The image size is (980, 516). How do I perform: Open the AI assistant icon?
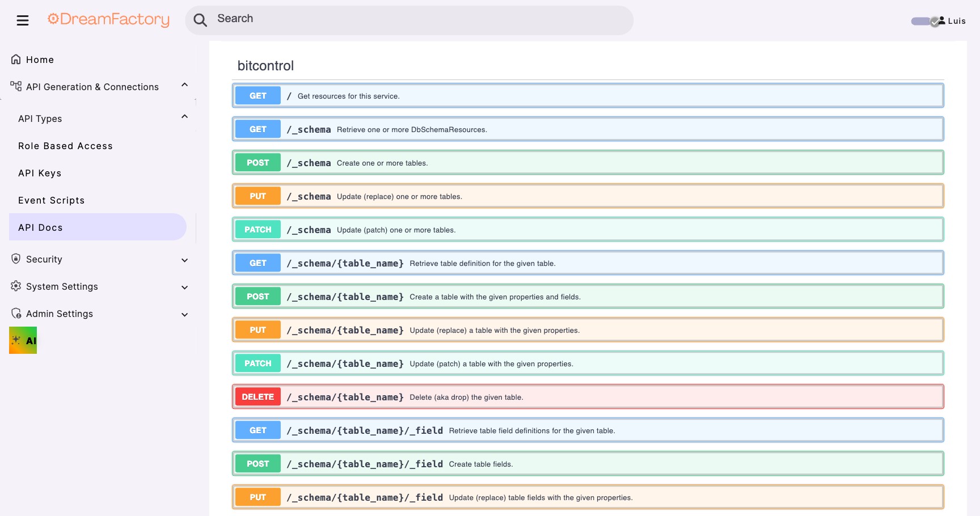[22, 340]
